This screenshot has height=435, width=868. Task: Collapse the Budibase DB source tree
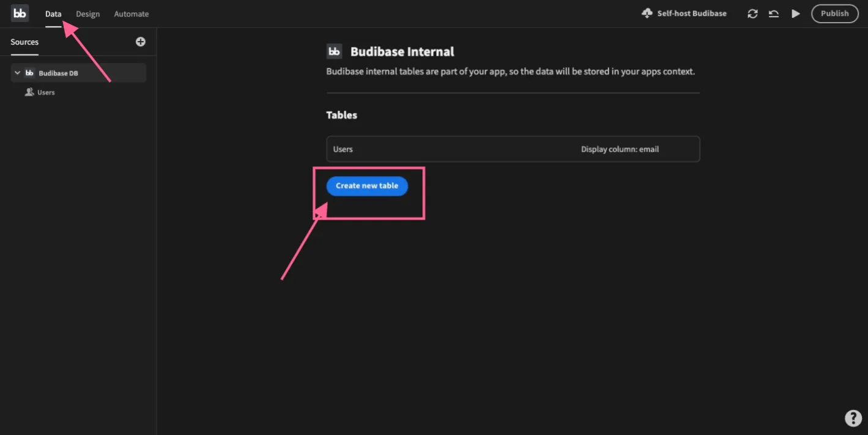click(x=17, y=73)
